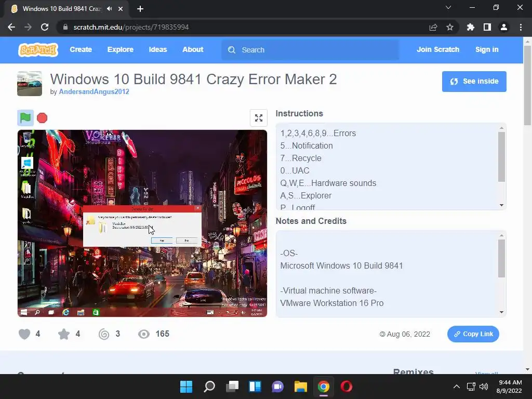
Task: Click the See inside button
Action: [474, 82]
